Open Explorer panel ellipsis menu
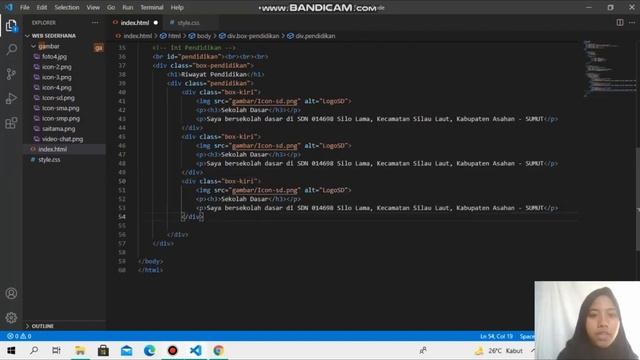 pos(95,23)
